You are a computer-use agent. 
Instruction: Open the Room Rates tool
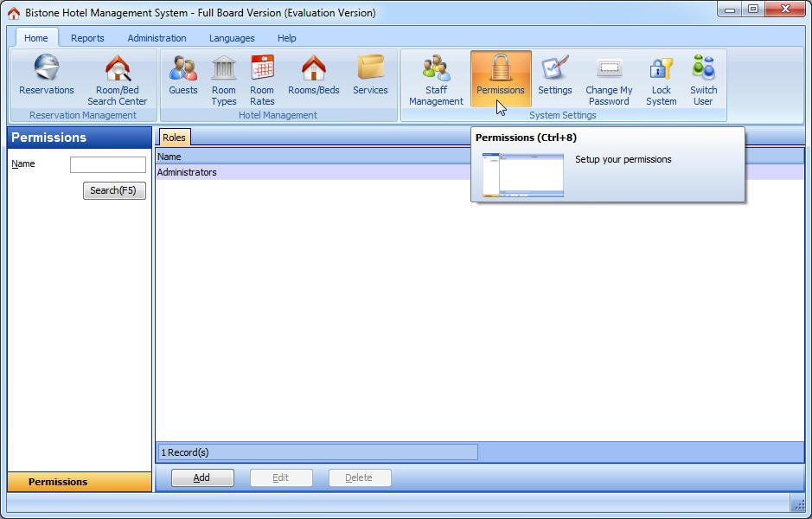261,76
